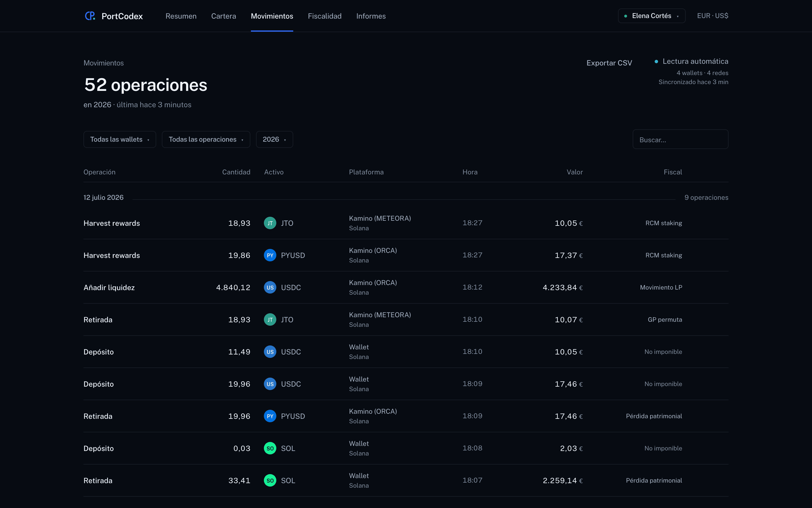Toggle the EUR · US$ currency switch
The width and height of the screenshot is (812, 508).
tap(713, 16)
